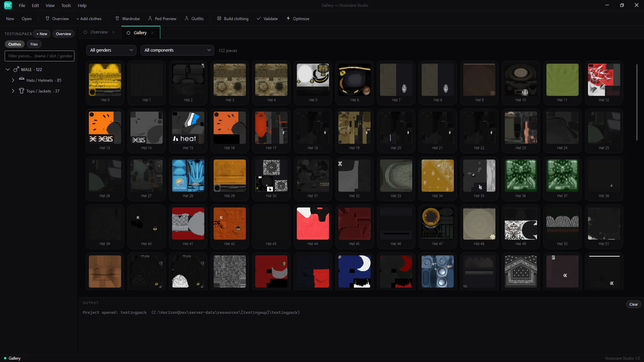Click Open in the toolbar
The width and height of the screenshot is (644, 362).
tap(26, 19)
